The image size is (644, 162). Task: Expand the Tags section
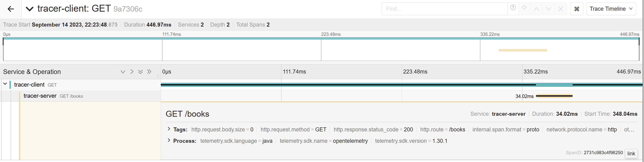click(169, 129)
